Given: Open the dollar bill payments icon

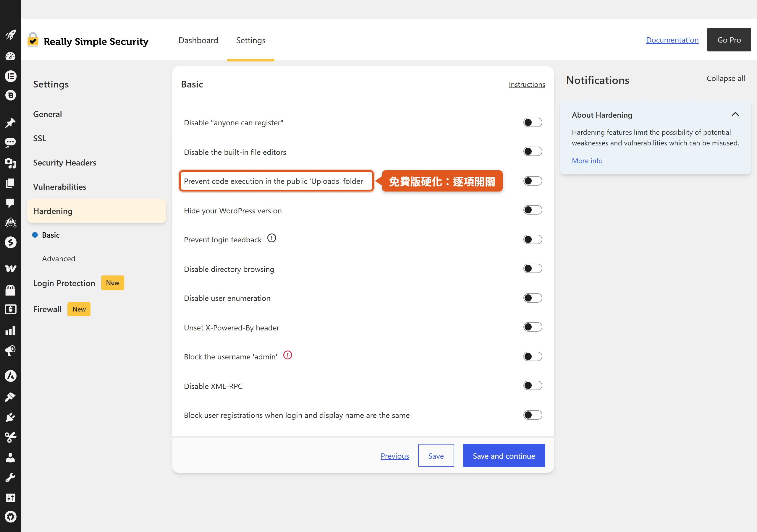Looking at the screenshot, I should pos(11,309).
